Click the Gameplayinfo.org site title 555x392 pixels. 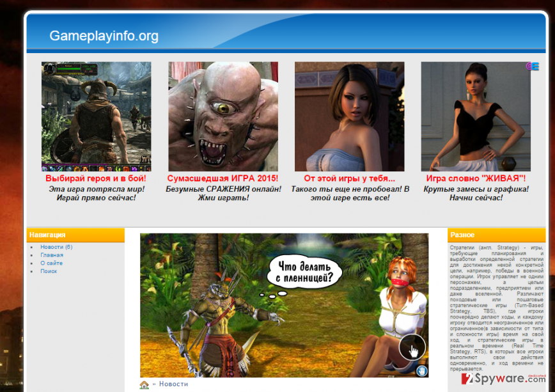tap(104, 36)
